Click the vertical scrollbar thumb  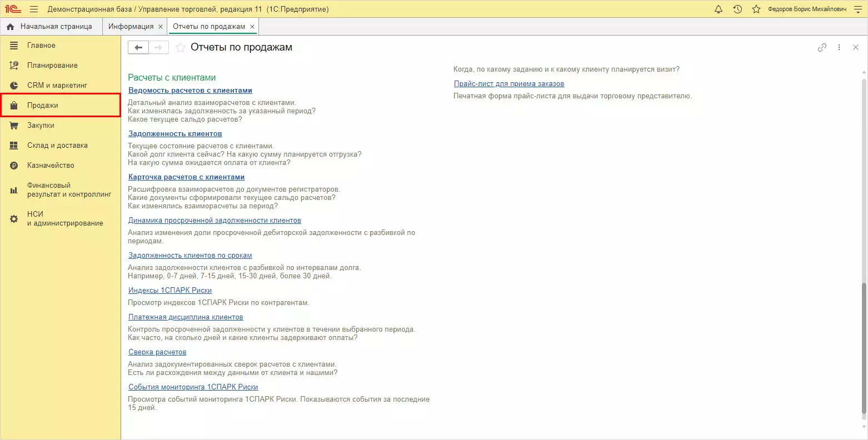click(x=864, y=348)
